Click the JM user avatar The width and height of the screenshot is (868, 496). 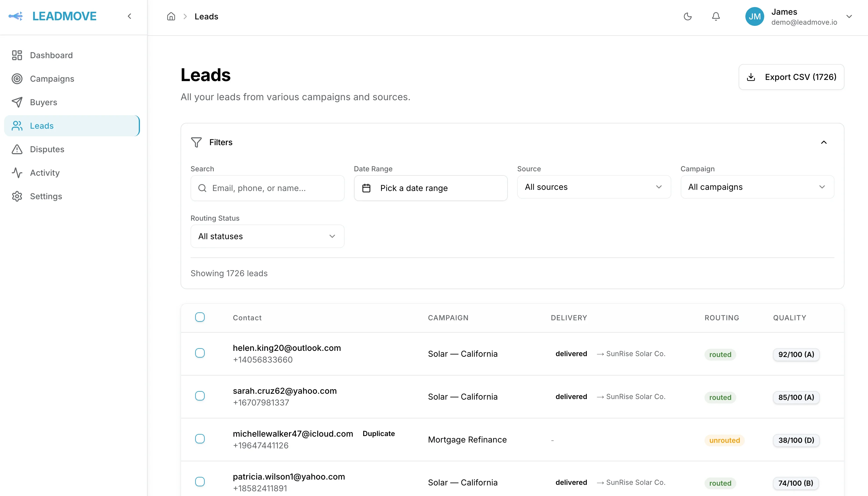755,16
